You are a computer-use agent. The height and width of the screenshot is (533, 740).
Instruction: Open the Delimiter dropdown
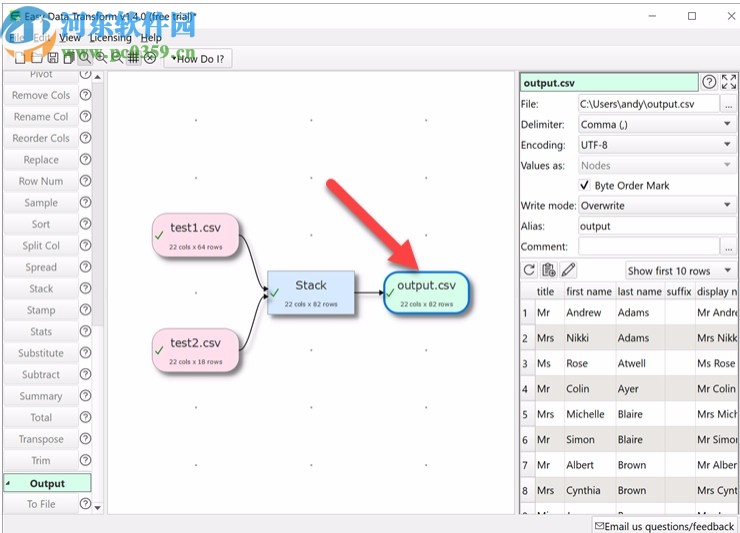(x=656, y=125)
